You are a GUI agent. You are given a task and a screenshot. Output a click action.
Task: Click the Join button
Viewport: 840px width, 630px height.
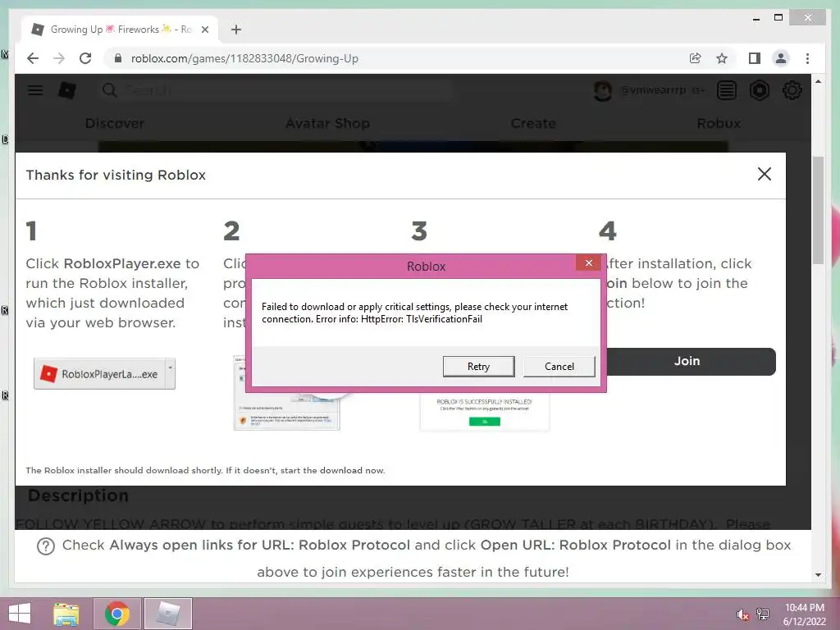688,361
